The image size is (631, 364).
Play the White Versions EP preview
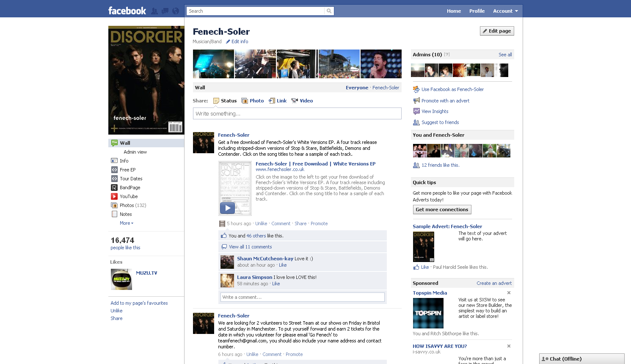click(x=227, y=208)
